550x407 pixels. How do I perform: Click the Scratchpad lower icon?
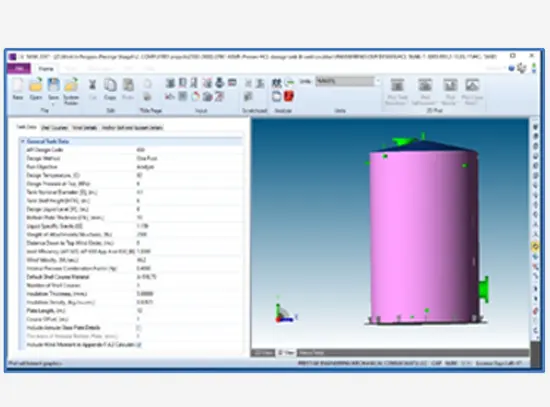(248, 96)
